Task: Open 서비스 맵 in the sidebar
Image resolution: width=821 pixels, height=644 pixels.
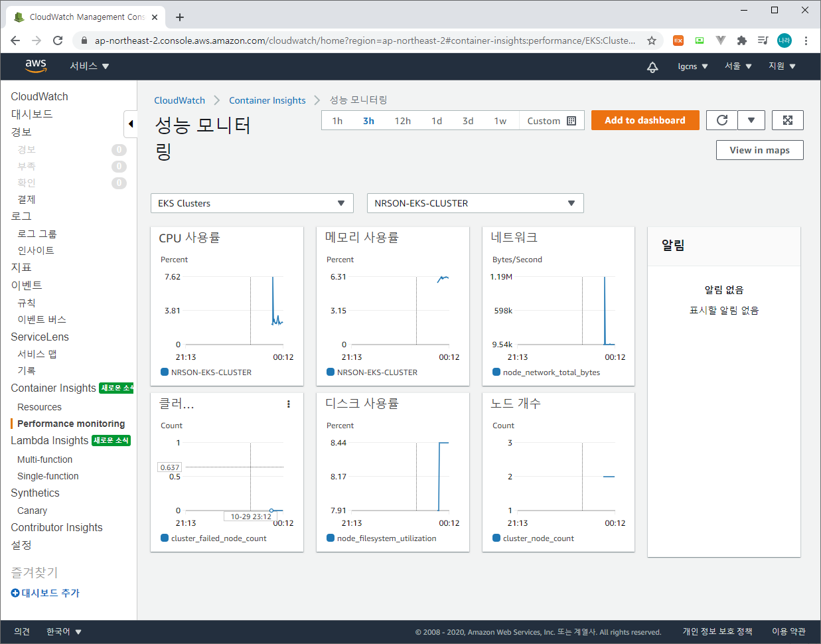Action: coord(37,354)
